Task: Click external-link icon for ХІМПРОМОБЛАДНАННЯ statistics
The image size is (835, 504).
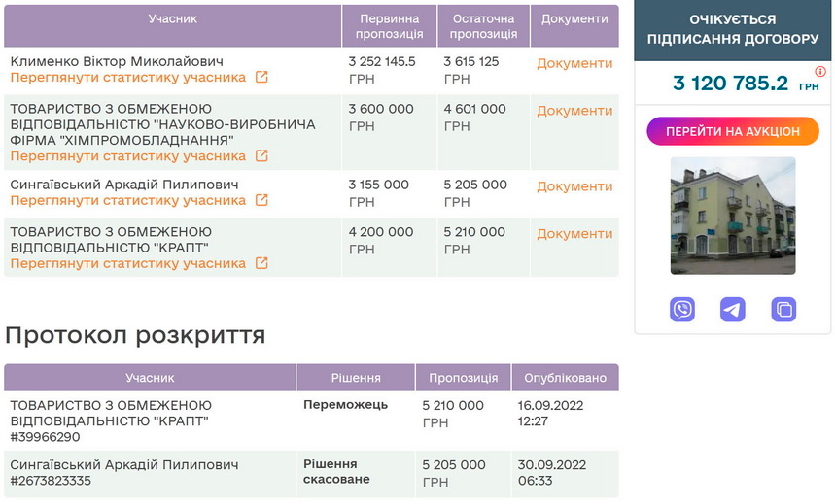Action: coord(261,156)
